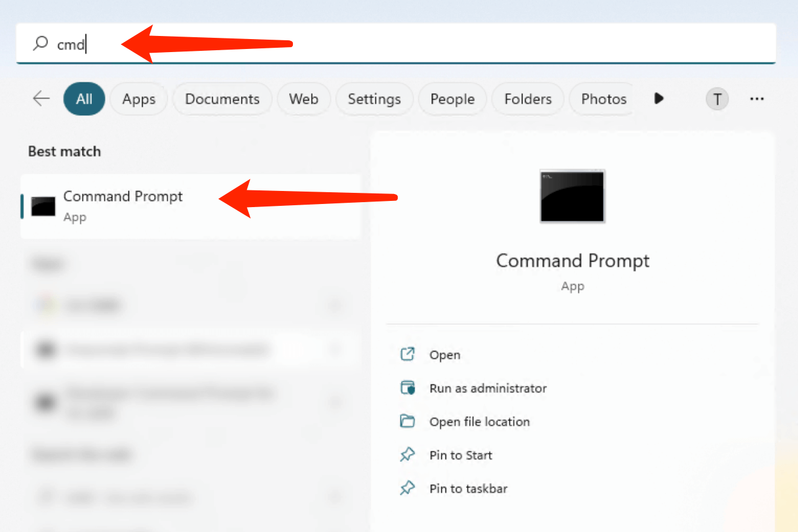Choose Pin to Start
The width and height of the screenshot is (798, 532).
(x=461, y=456)
